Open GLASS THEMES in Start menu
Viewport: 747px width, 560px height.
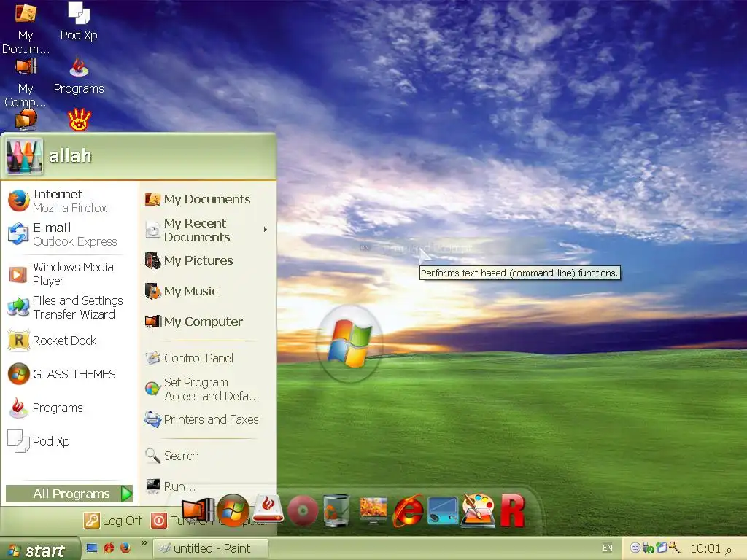69,374
